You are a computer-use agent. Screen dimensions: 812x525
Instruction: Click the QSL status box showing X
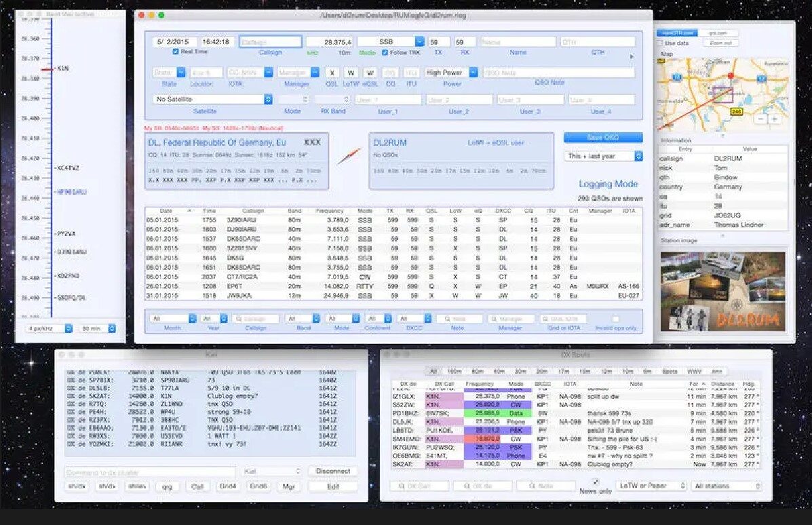pos(332,73)
